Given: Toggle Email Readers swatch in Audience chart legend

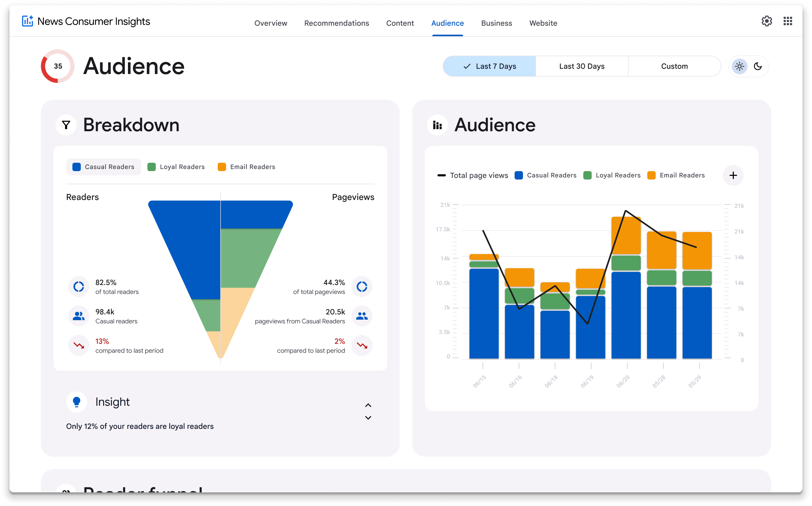Looking at the screenshot, I should (x=651, y=175).
